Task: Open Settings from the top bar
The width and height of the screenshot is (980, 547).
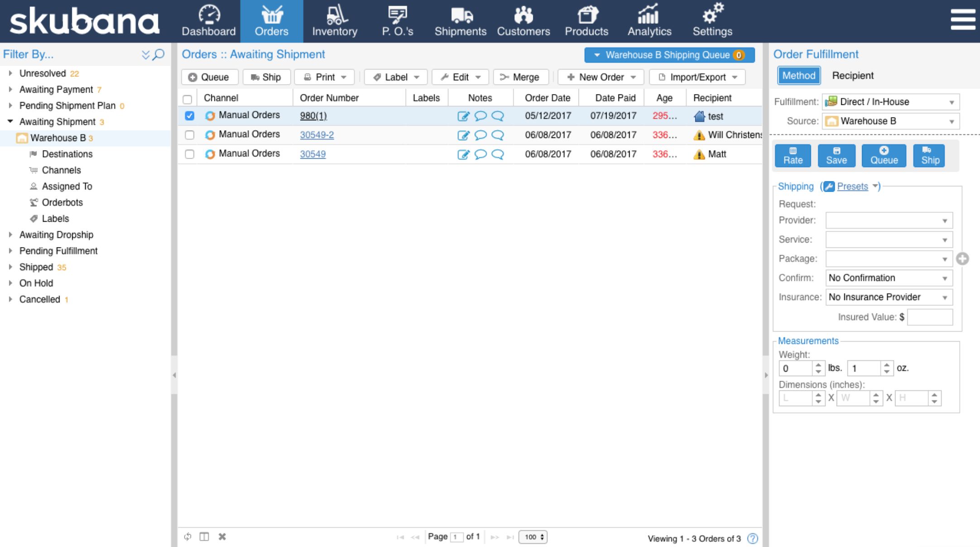Action: [x=712, y=21]
